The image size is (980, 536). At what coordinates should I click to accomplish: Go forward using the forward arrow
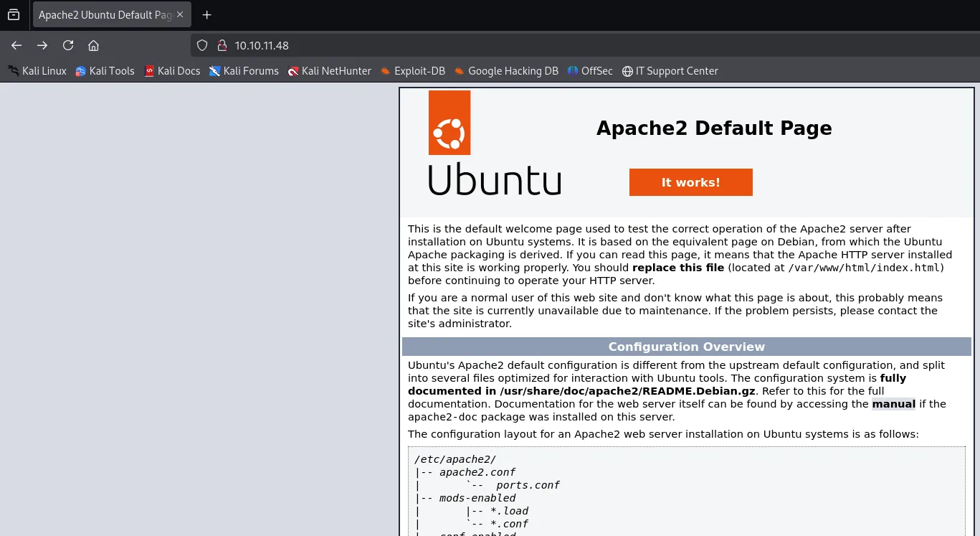(x=42, y=45)
